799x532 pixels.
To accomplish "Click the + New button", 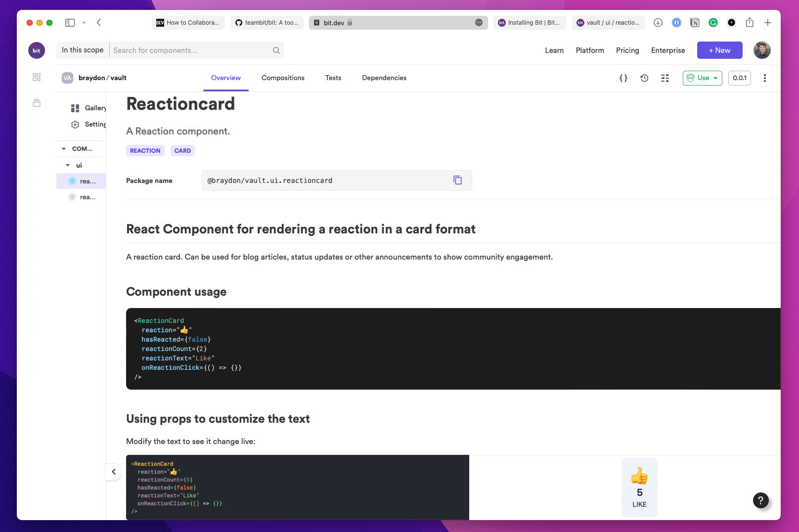I will tap(720, 50).
